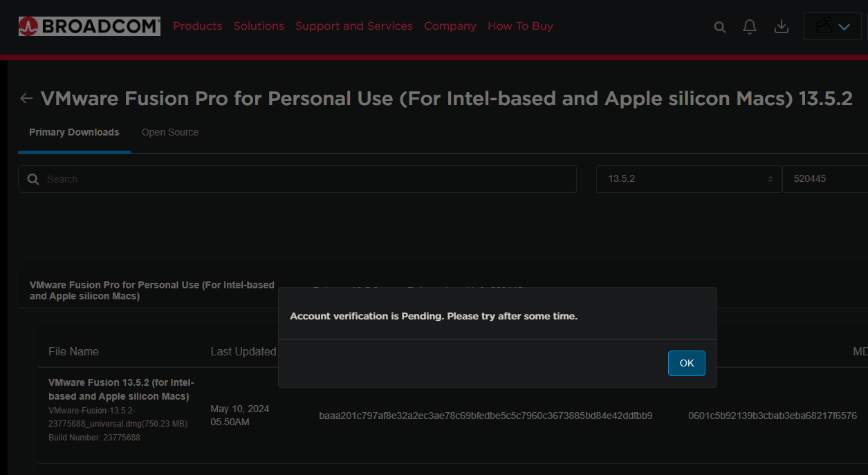
Task: Open the 520445 dropdown
Action: [825, 179]
